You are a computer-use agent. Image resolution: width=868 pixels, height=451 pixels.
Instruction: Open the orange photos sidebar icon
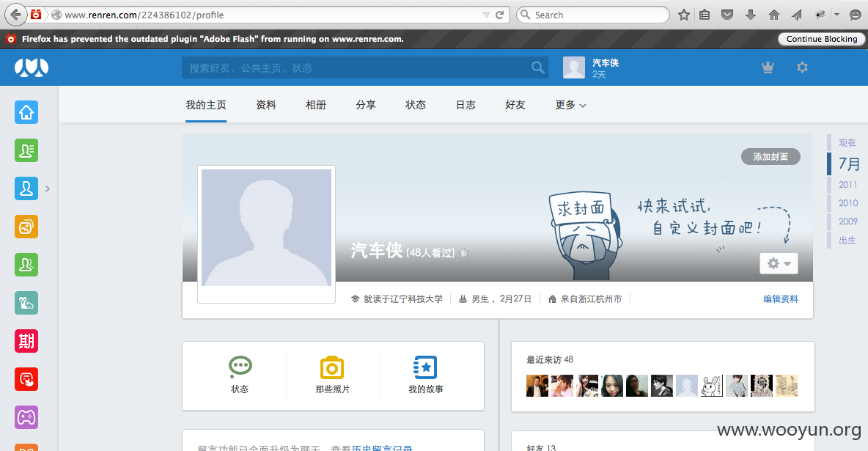(x=26, y=227)
